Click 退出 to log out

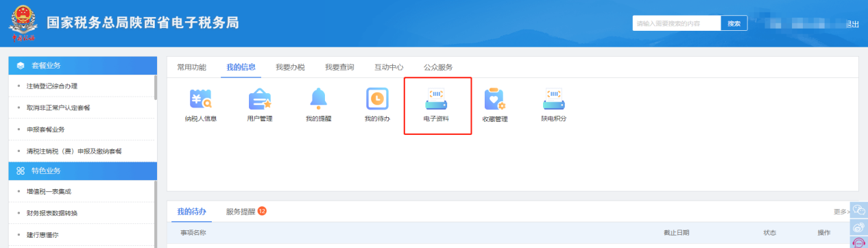click(x=853, y=24)
